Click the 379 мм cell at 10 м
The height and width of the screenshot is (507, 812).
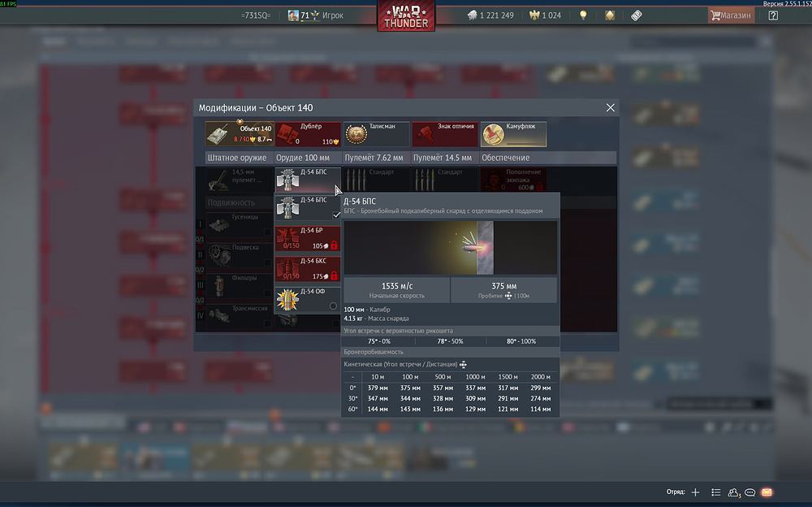click(x=378, y=388)
